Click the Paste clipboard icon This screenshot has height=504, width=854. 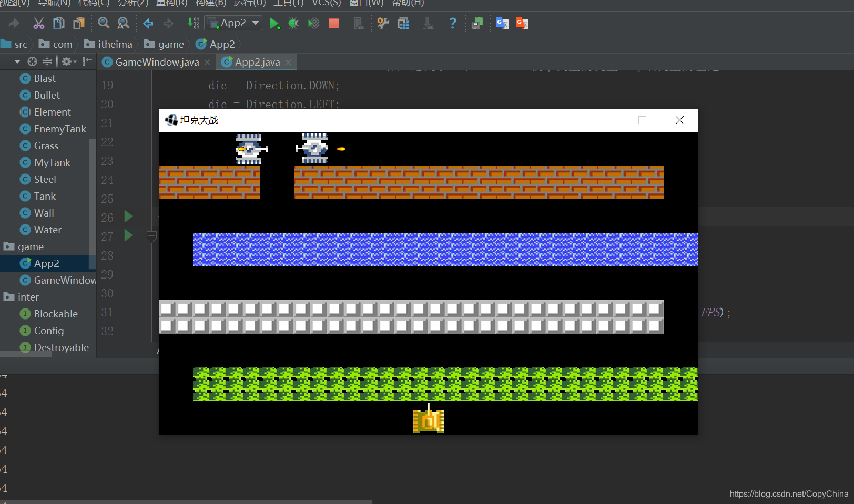click(79, 23)
